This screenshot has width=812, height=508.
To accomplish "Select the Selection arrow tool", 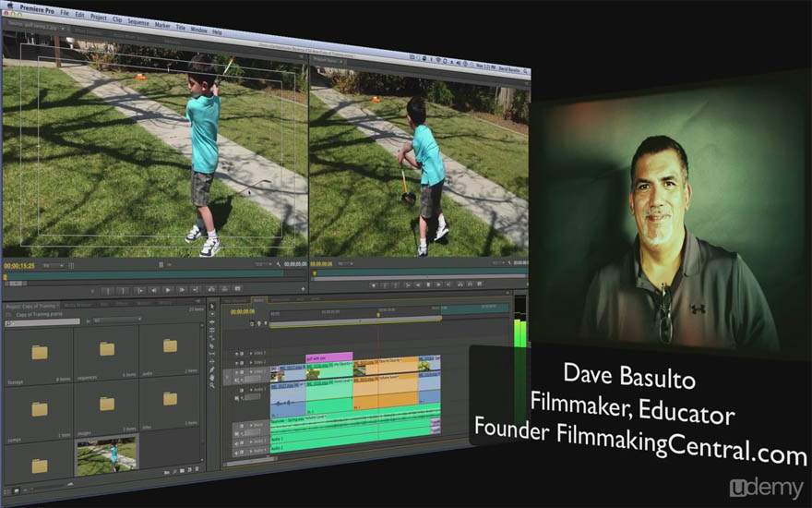I will [212, 307].
